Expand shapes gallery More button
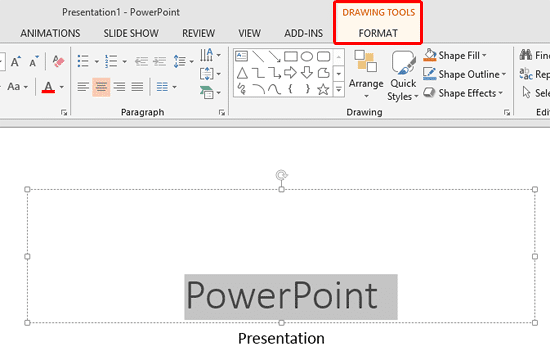This screenshot has width=550, height=360. point(338,90)
